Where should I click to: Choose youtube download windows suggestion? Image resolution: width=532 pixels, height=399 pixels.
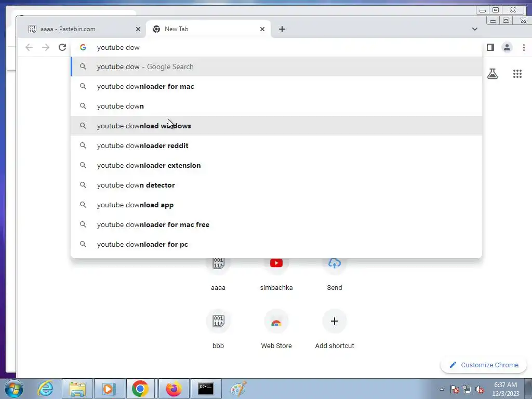tap(276, 126)
